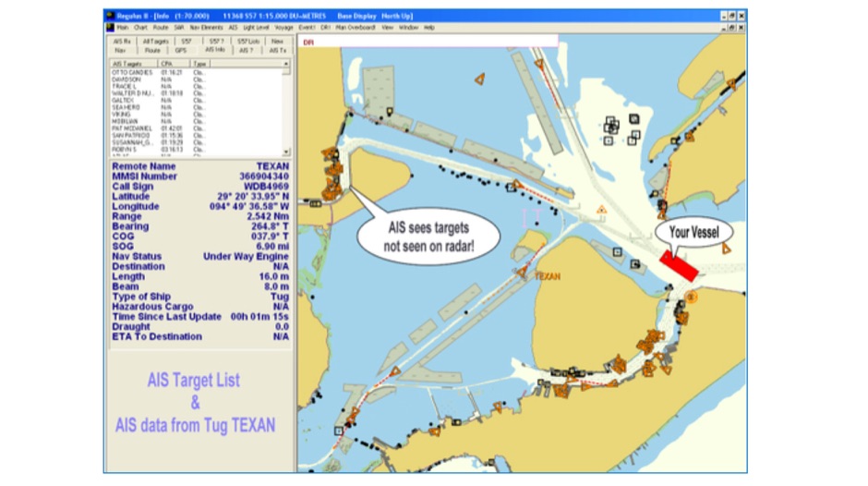Trigger the Man Overboard! menu item

[356, 27]
